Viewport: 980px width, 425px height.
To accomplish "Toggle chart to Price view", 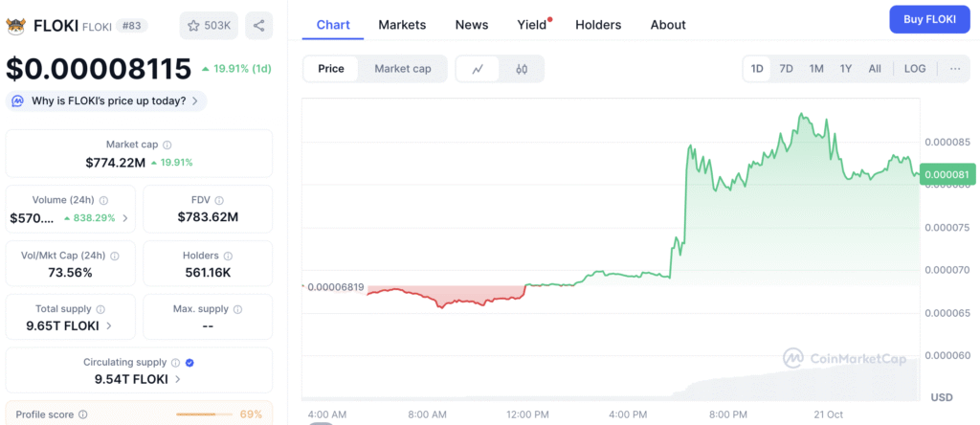I will [x=331, y=69].
